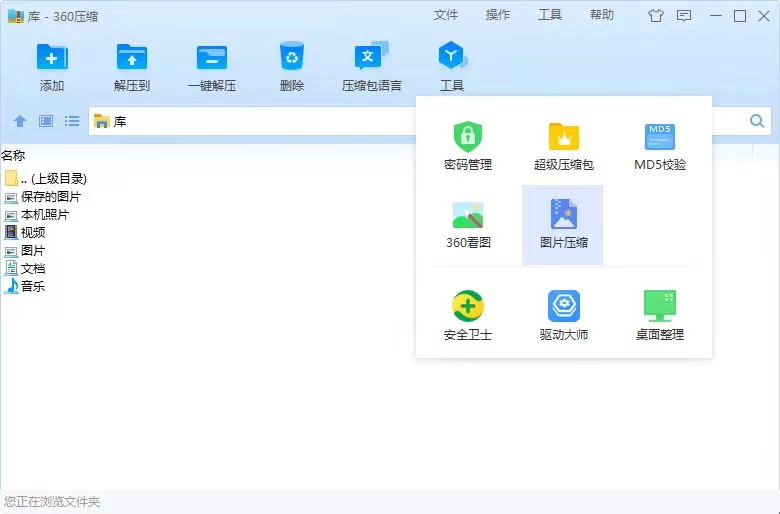Screen dimensions: 780x514
Task: Select the 文档 library item
Action: (25, 268)
